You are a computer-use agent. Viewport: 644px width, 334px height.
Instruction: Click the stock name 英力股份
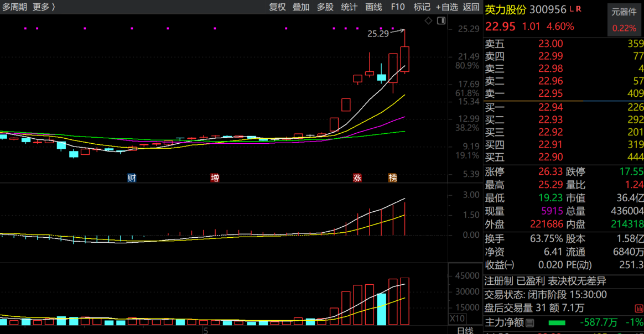506,9
